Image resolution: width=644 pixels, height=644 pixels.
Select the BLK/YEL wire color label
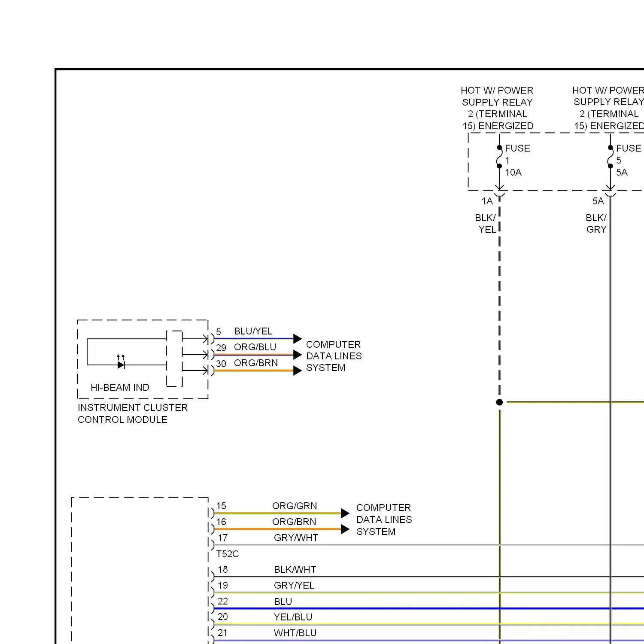pos(485,224)
